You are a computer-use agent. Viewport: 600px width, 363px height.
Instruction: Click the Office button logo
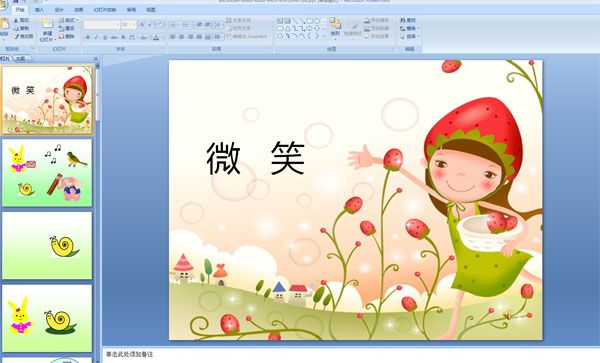pos(3,5)
